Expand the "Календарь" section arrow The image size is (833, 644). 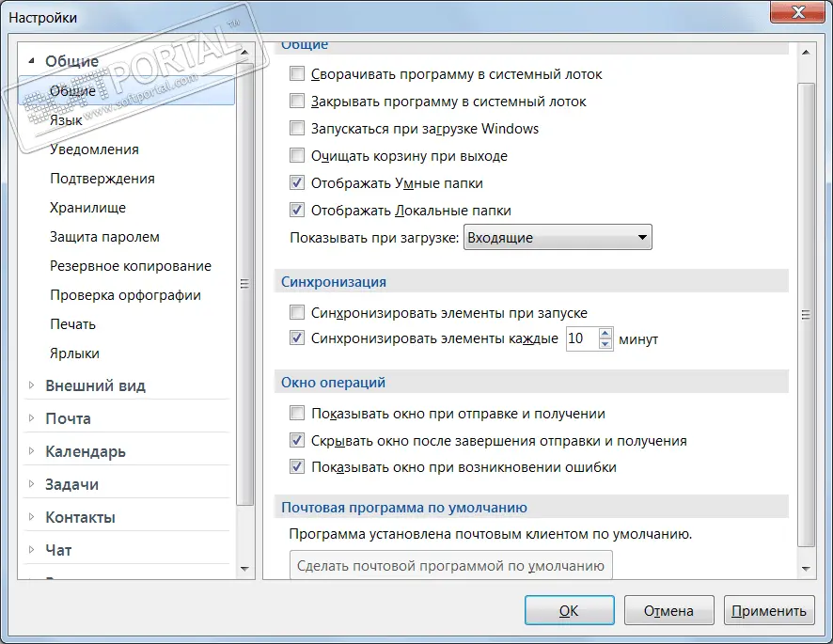(31, 451)
